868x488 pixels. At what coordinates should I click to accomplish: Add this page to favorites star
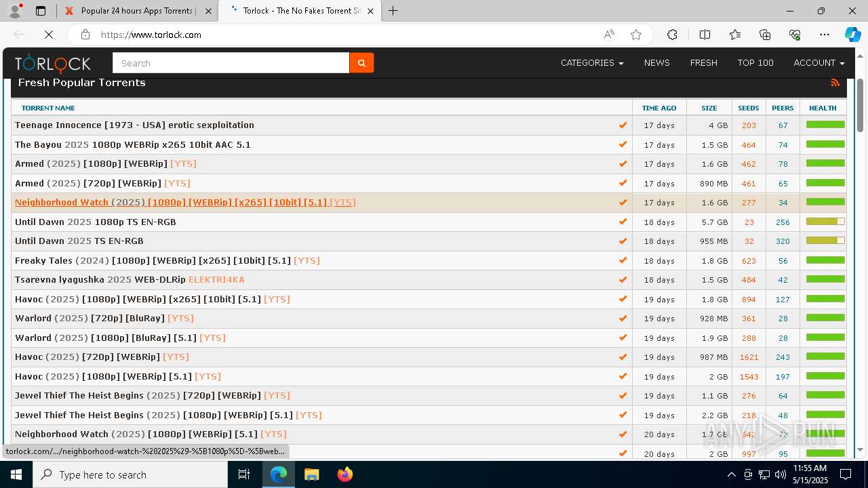click(x=636, y=35)
